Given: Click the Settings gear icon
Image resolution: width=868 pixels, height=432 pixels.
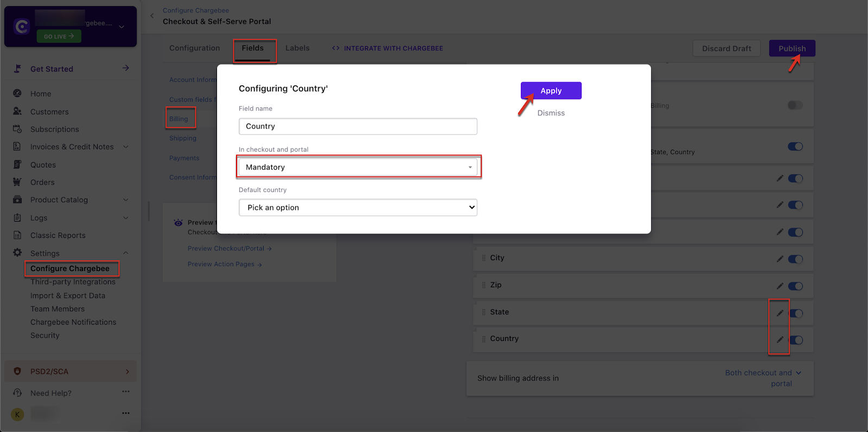Looking at the screenshot, I should click(x=17, y=253).
